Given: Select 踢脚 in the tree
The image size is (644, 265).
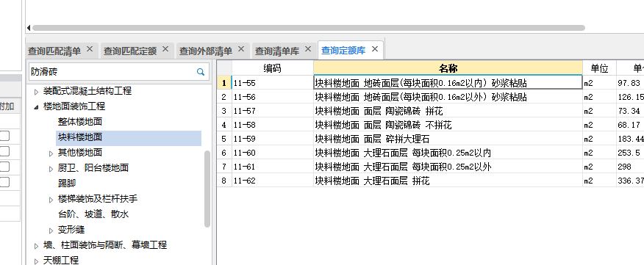Looking at the screenshot, I should pos(67,184).
